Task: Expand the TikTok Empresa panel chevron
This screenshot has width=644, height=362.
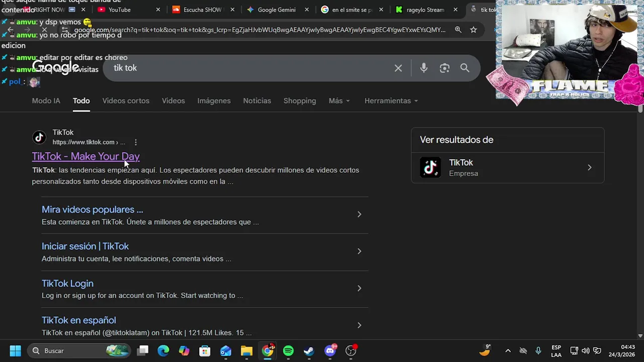Action: click(590, 167)
